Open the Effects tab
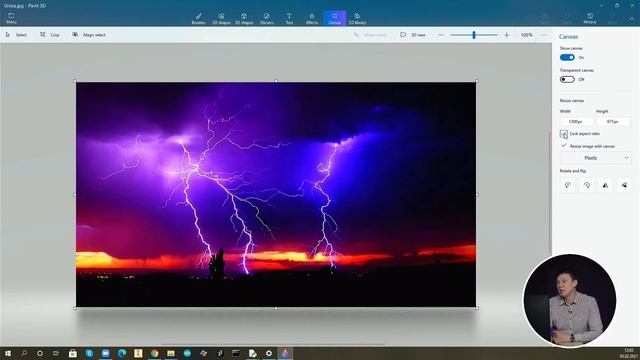The image size is (640, 360). click(312, 18)
